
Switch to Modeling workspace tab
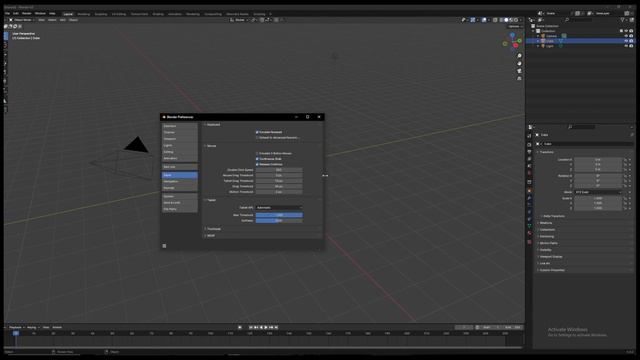tap(83, 14)
